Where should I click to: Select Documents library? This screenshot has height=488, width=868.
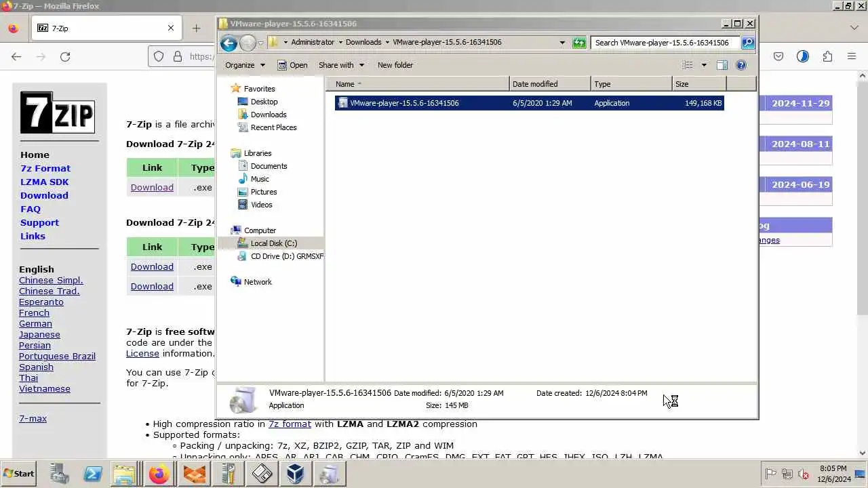[x=269, y=166]
